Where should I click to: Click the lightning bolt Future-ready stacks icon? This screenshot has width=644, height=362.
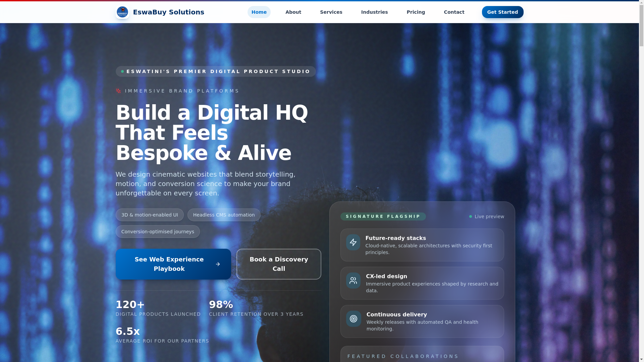[x=353, y=242]
